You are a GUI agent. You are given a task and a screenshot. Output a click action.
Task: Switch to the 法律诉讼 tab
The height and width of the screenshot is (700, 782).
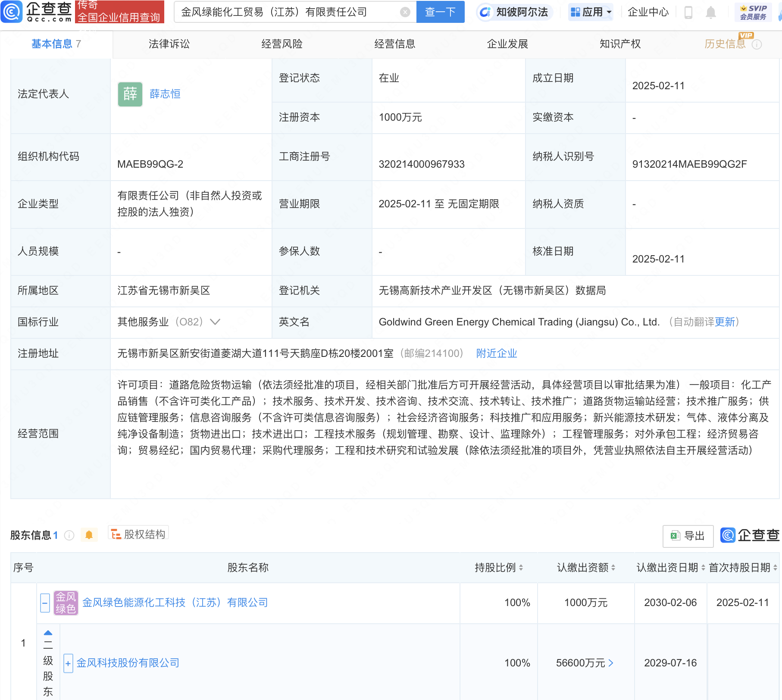pyautogui.click(x=169, y=44)
